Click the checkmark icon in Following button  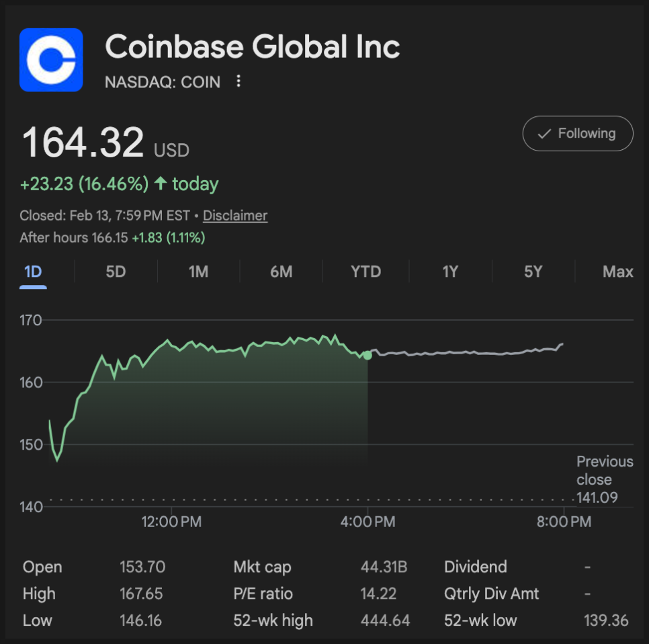(x=544, y=134)
